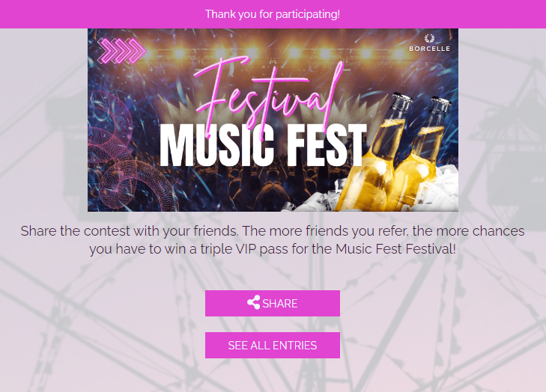The image size is (546, 392).
Task: Click the neon pink arrows graphic
Action: point(121,51)
